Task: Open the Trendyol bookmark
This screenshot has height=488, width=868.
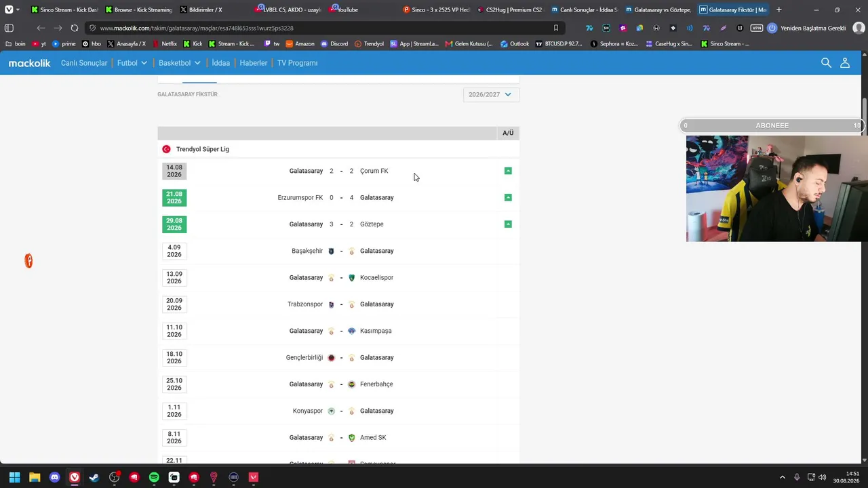Action: click(369, 44)
